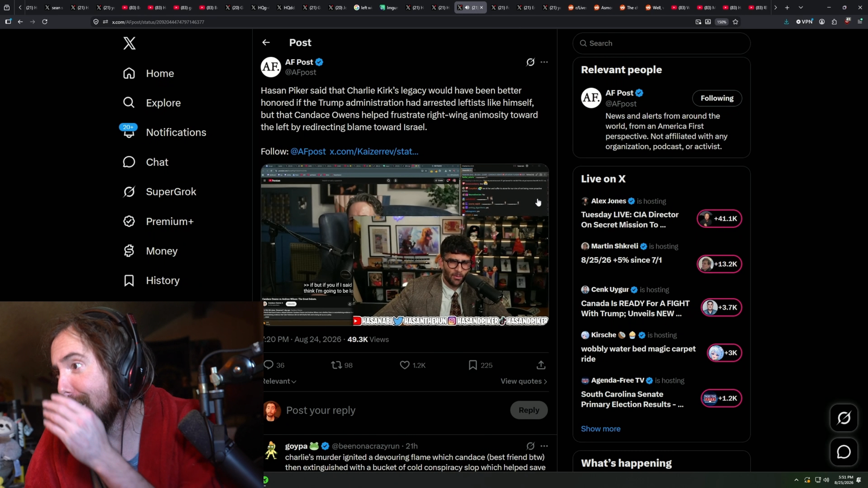This screenshot has width=868, height=488.
Task: Open AF Post profile avatar on post
Action: coord(271,67)
